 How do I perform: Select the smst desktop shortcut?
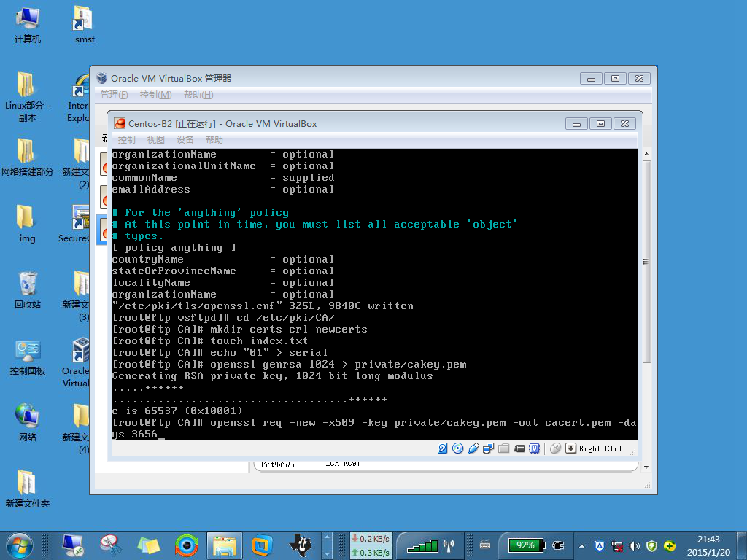(85, 25)
